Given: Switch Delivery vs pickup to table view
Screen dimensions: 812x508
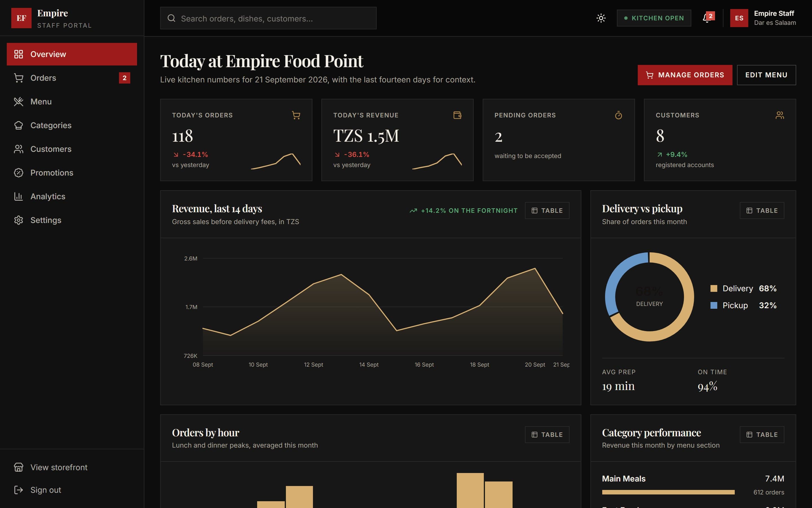Looking at the screenshot, I should click(x=762, y=211).
